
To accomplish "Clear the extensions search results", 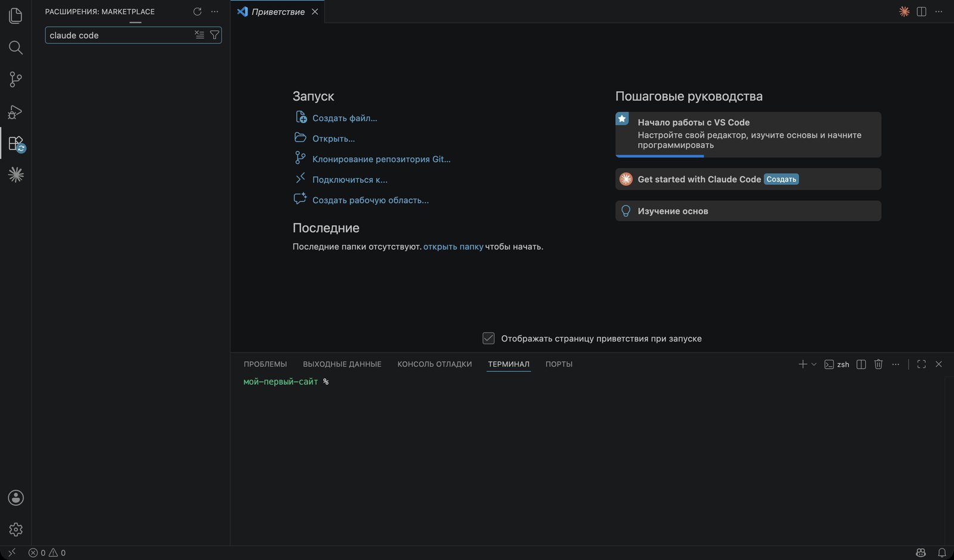I will 199,35.
